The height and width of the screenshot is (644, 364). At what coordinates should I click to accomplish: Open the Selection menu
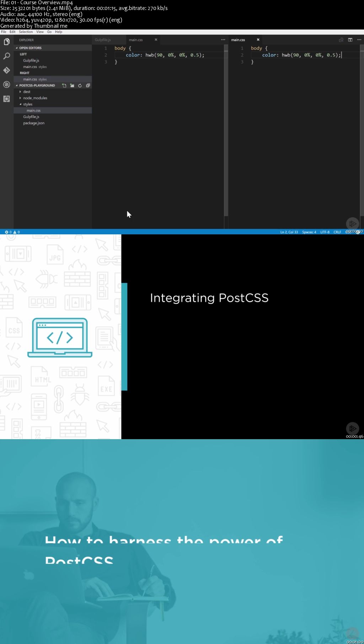click(26, 32)
